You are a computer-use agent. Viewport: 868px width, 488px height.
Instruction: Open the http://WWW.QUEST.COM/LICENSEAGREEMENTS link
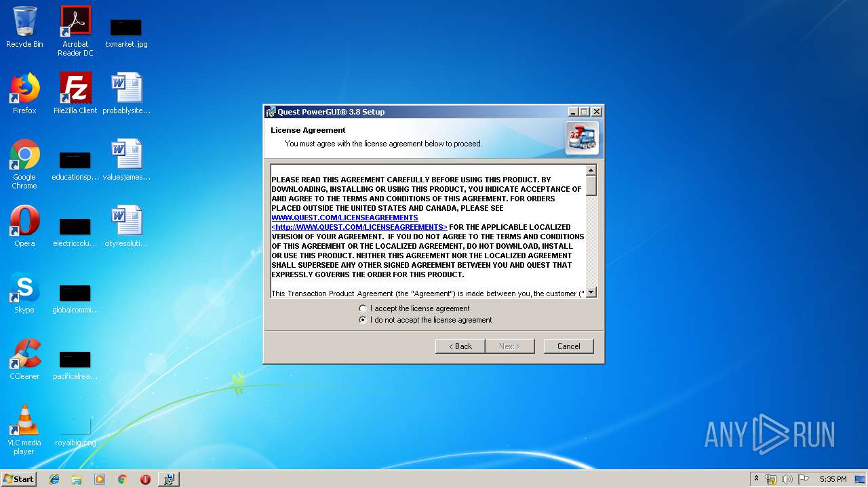coord(359,227)
